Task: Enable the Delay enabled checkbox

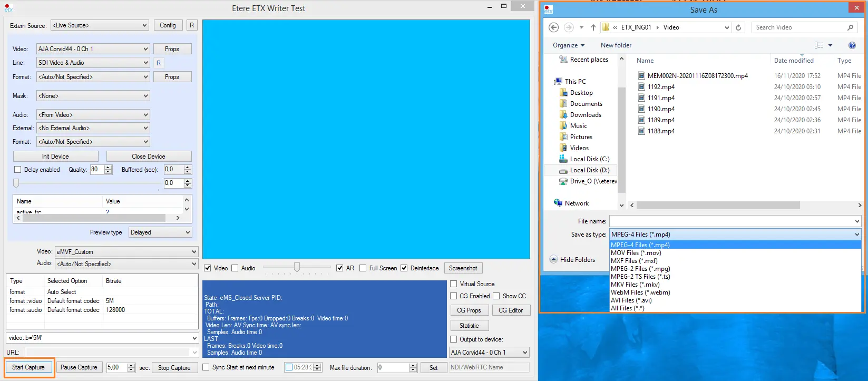Action: tap(18, 170)
